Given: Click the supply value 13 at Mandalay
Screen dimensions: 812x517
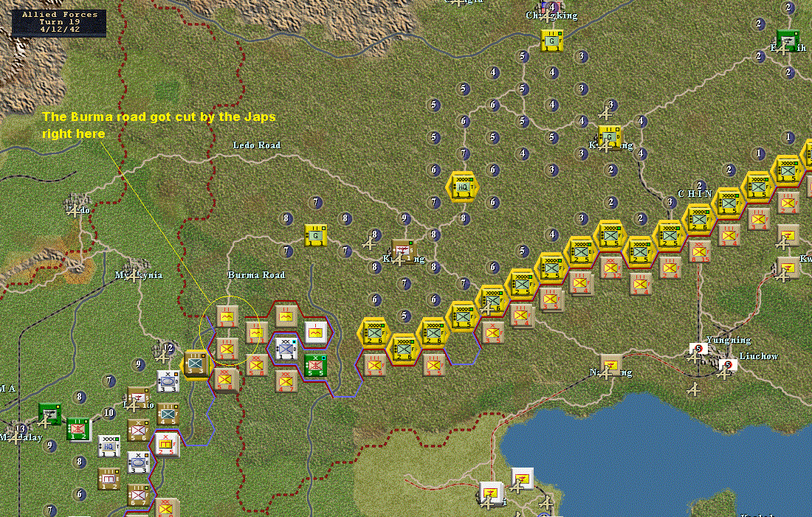Looking at the screenshot, I should click(x=20, y=429).
